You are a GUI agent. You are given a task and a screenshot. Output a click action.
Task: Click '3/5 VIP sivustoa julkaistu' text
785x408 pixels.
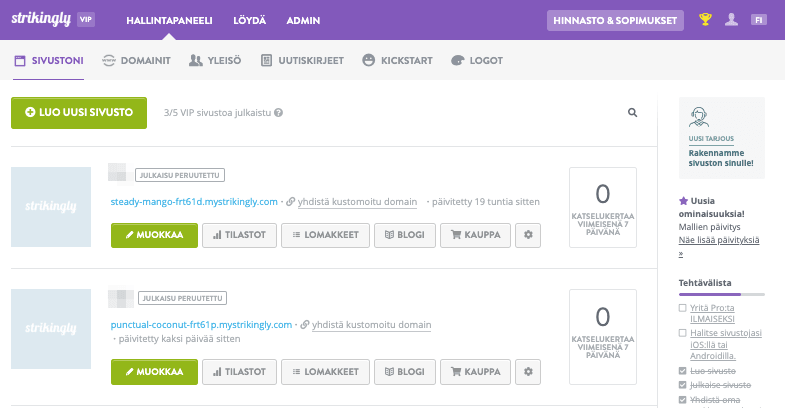point(217,113)
